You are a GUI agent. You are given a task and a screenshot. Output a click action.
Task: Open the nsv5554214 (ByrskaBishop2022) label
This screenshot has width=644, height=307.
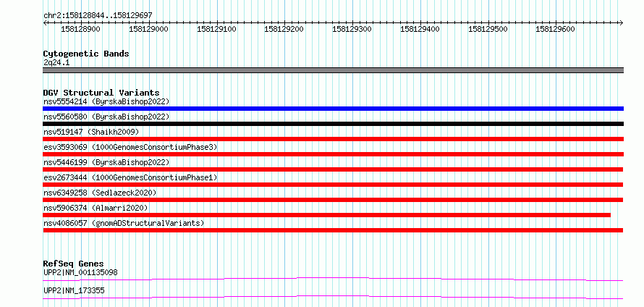tap(106, 101)
